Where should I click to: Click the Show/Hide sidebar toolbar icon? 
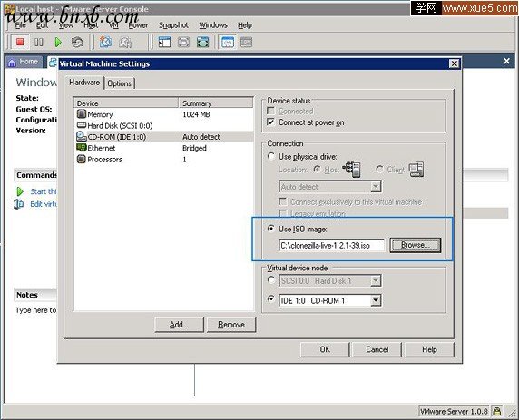[x=164, y=42]
